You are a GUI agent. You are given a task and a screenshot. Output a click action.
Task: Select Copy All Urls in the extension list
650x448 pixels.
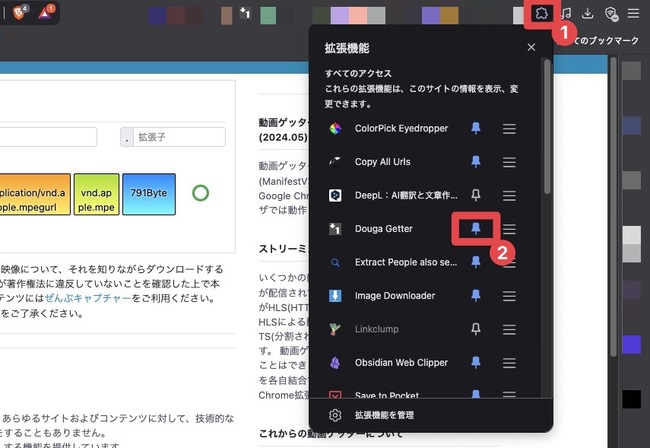[x=383, y=162]
